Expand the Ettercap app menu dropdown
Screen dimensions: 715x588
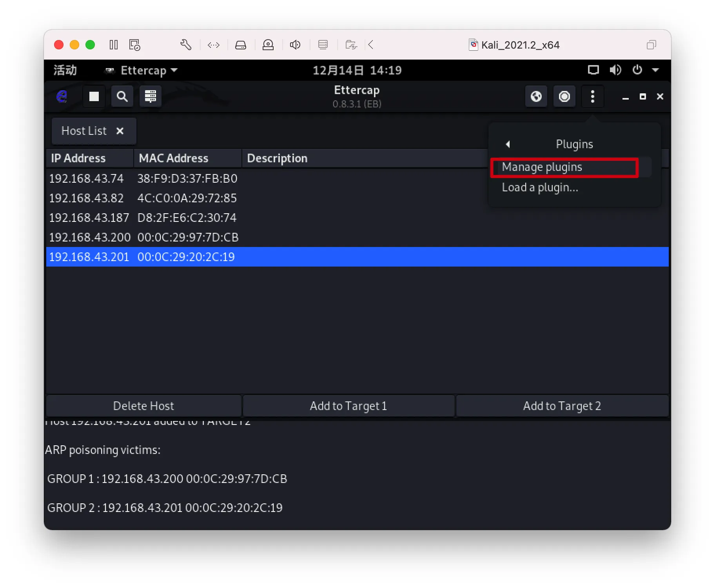point(174,70)
